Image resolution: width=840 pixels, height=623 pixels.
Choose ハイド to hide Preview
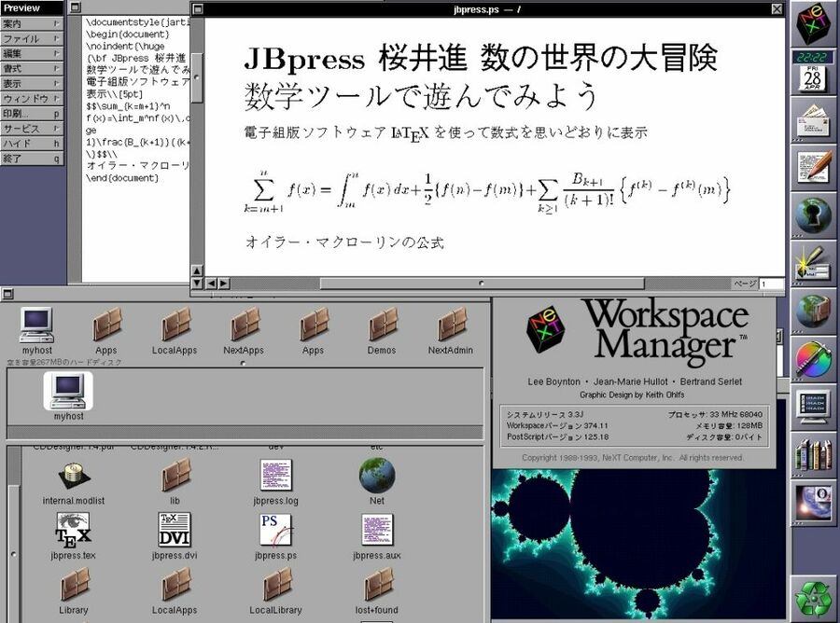33,144
